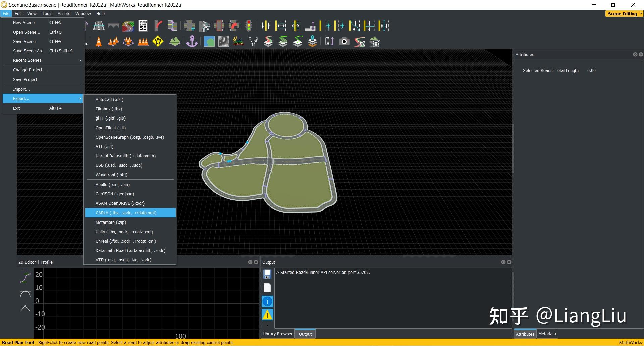Viewport: 644px width, 346px height.
Task: Expand more Output panel toolbar options
Action: coord(267,326)
